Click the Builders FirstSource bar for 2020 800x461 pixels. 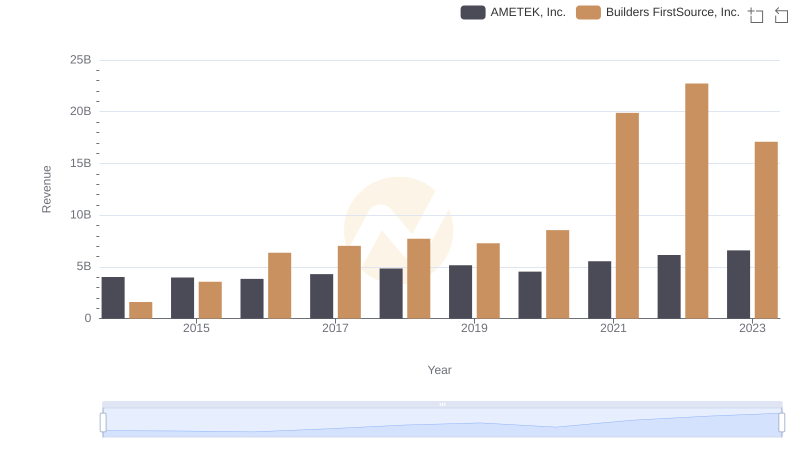pos(558,274)
